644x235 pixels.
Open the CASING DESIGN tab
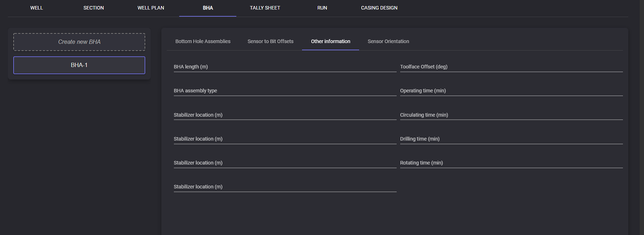point(379,8)
